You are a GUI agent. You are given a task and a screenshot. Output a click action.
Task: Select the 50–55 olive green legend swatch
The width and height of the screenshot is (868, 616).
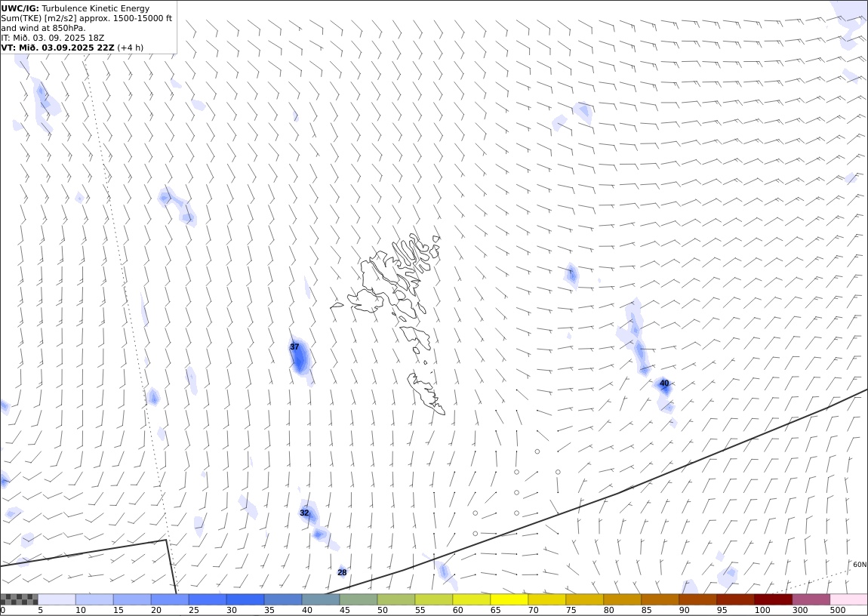point(396,599)
